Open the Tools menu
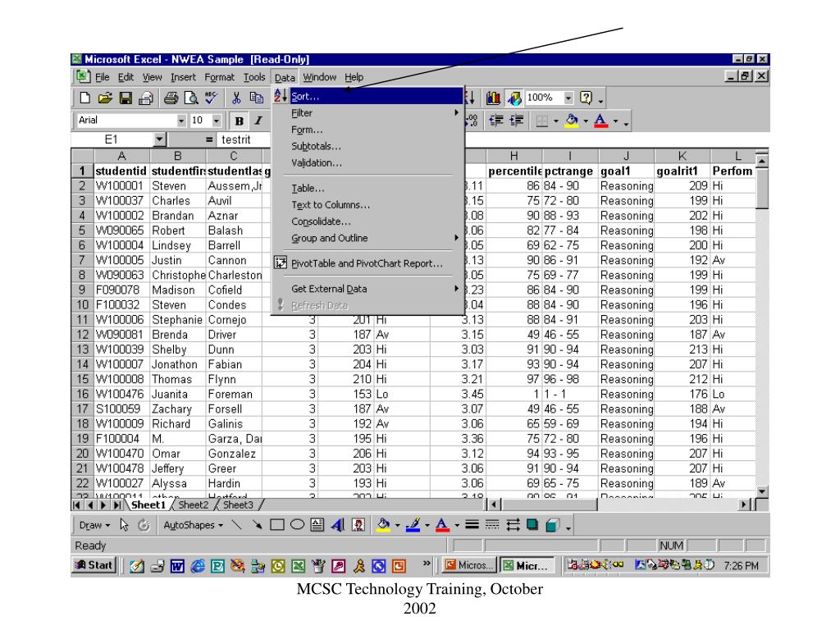This screenshot has width=840, height=630. (254, 77)
